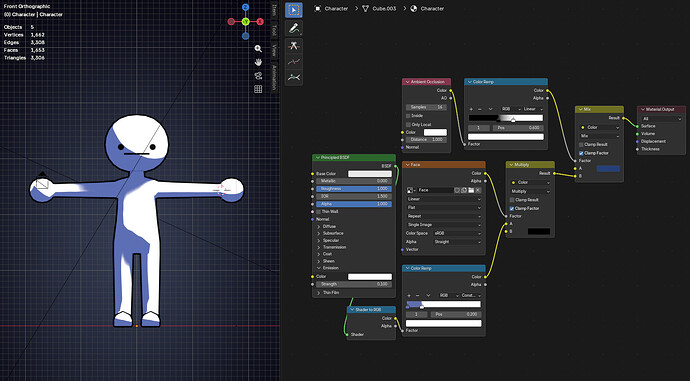Click the blue A color swatch in Mix node
The height and width of the screenshot is (381, 690).
(x=608, y=169)
